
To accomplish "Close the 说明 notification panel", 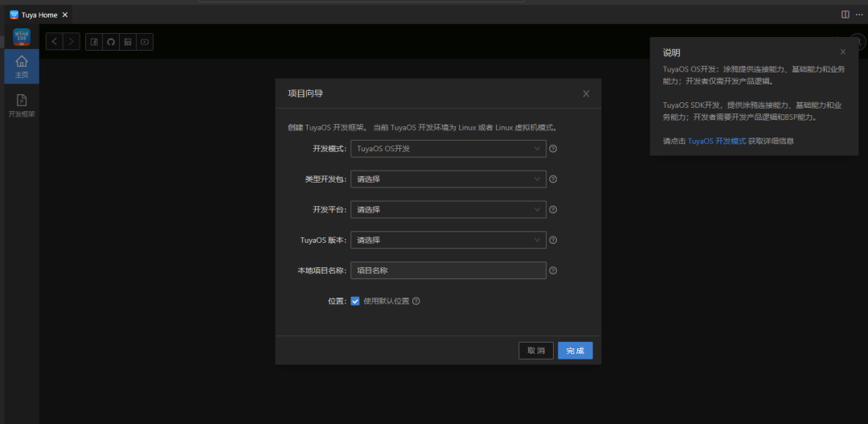I will [843, 52].
